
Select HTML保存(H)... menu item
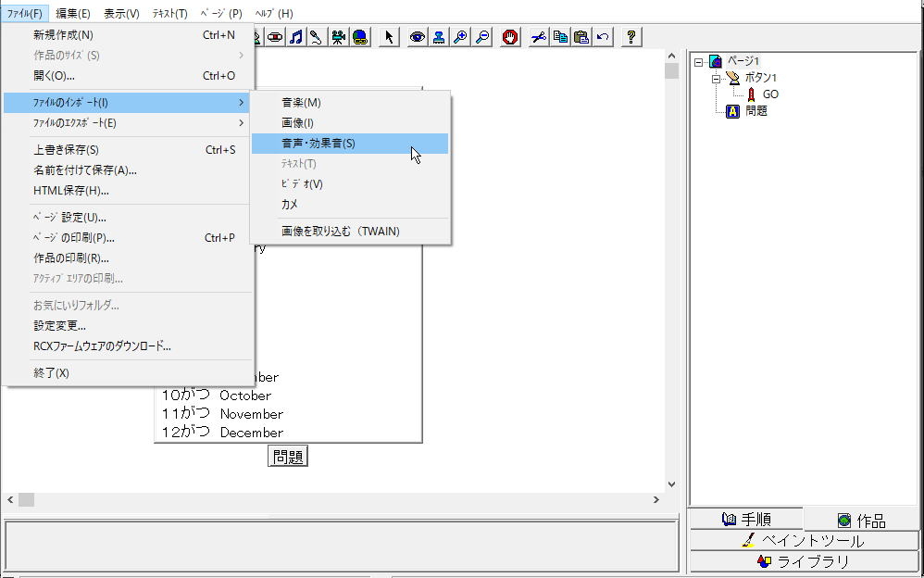pos(129,191)
